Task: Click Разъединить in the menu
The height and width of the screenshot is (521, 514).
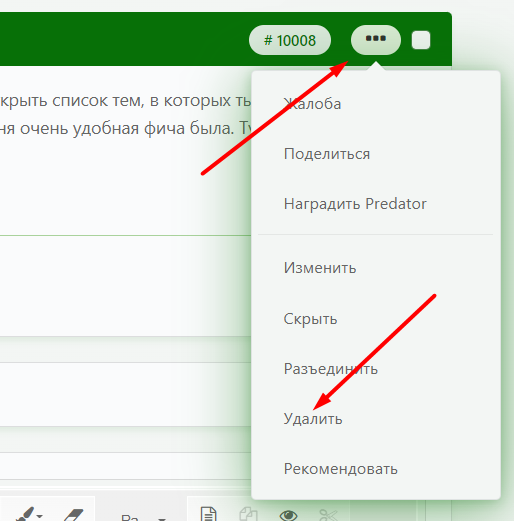Action: pyautogui.click(x=331, y=369)
